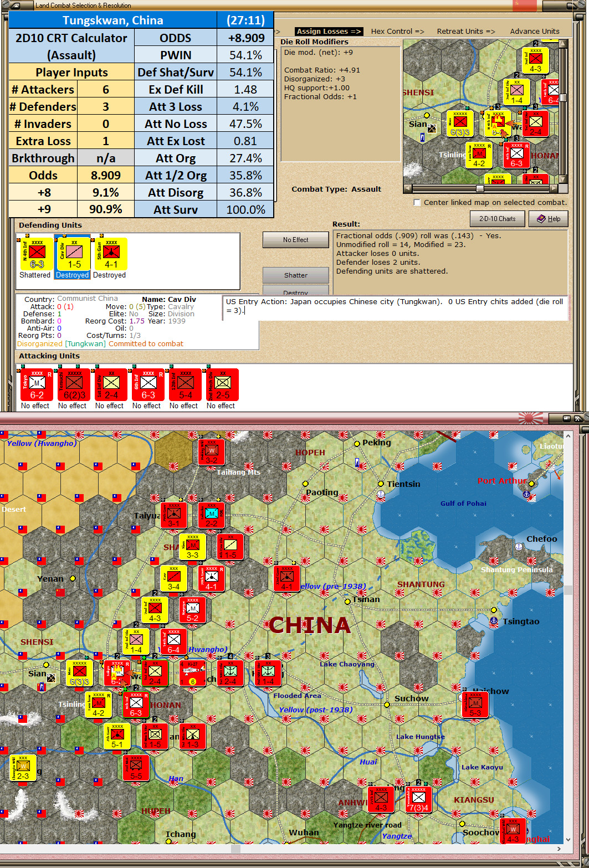The height and width of the screenshot is (868, 589).
Task: Enable Center linked map on selected combat
Action: tap(417, 203)
